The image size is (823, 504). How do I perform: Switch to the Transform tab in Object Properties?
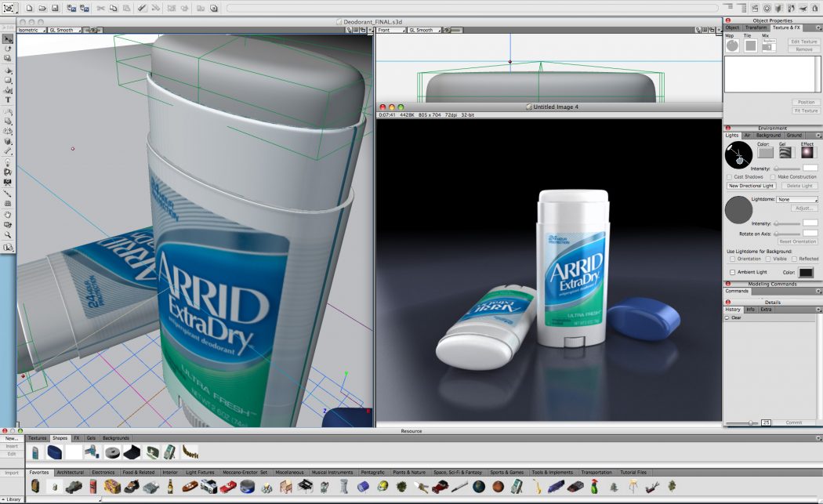coord(756,27)
